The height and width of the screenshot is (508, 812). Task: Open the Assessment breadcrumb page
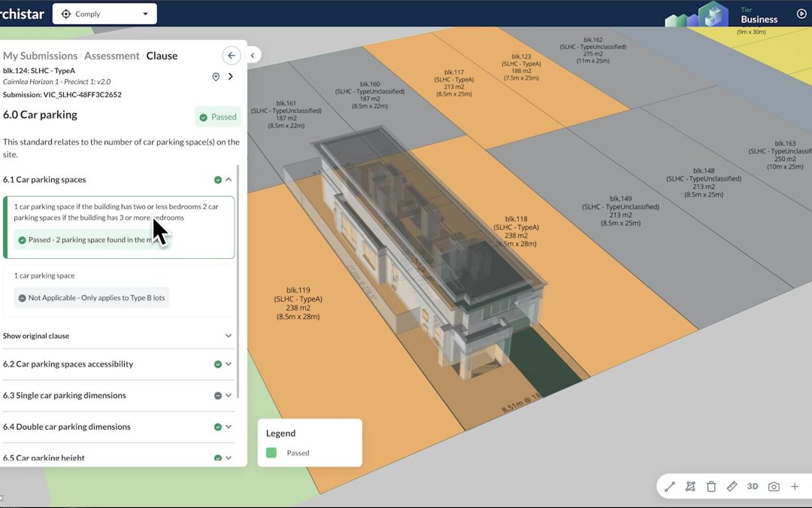pos(111,55)
